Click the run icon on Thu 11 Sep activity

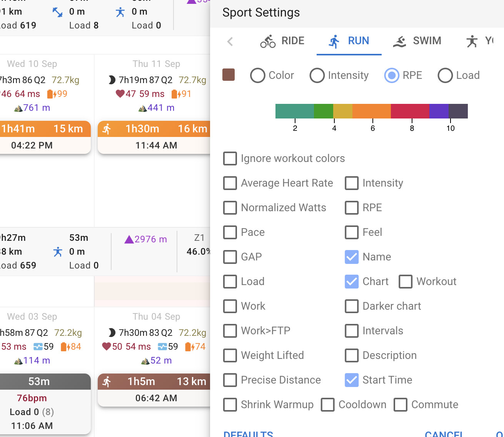[x=107, y=128]
